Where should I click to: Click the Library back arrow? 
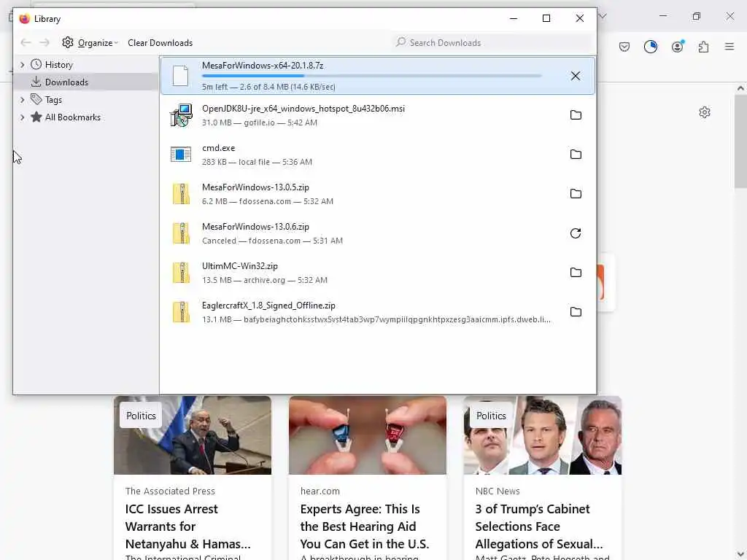tap(26, 43)
